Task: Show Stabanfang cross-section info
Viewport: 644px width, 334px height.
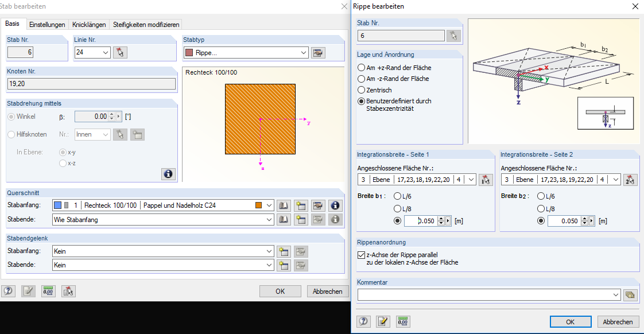Action: (x=335, y=205)
